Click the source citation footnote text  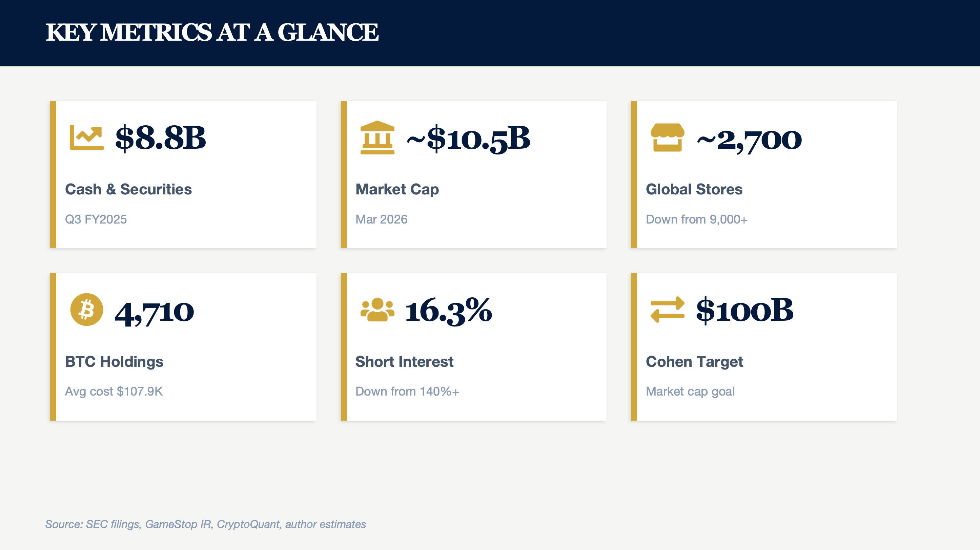coord(205,524)
